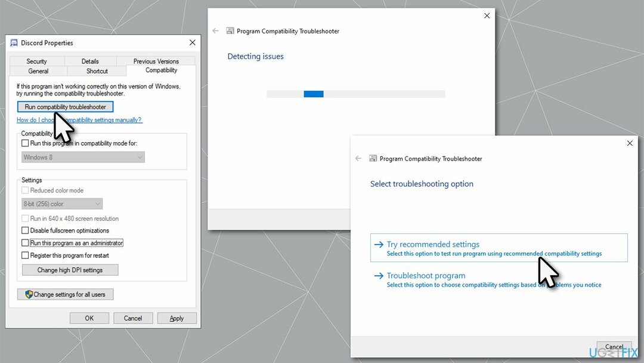Open the 8-bit (256) color dropdown
Screen dimensions: 644x363
(x=62, y=204)
